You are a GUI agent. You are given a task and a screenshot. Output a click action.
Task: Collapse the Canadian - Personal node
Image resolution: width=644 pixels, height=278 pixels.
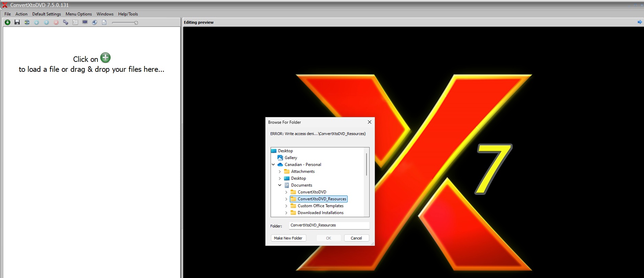(x=273, y=165)
